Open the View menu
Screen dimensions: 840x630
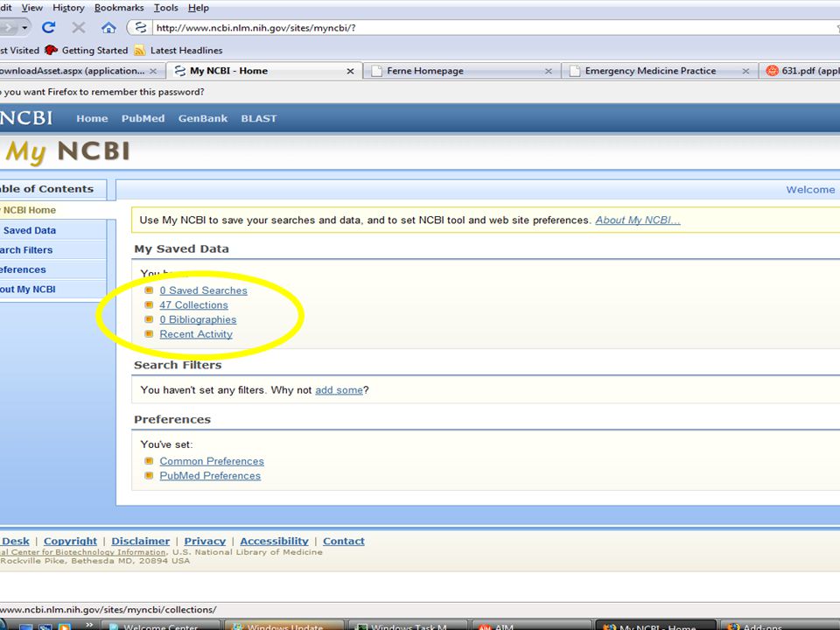32,8
